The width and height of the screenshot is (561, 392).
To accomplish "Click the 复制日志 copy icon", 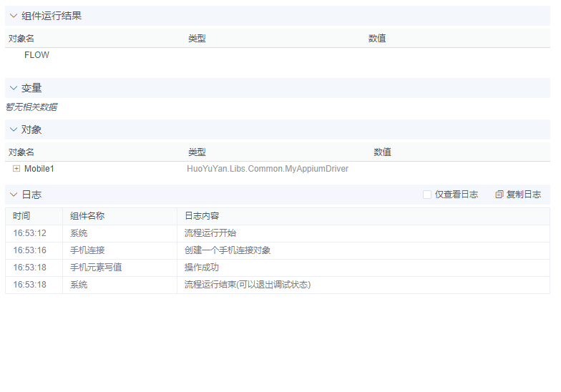I will pos(499,195).
